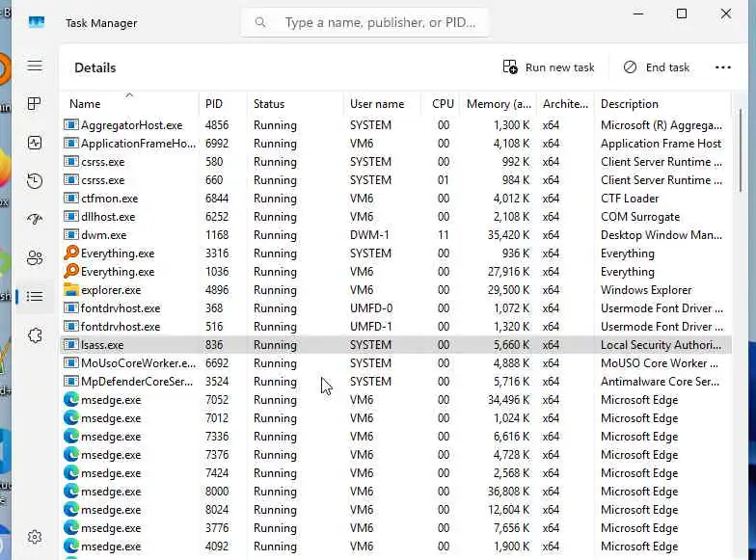Click msedge.exe icon with PID 4092

tap(71, 546)
